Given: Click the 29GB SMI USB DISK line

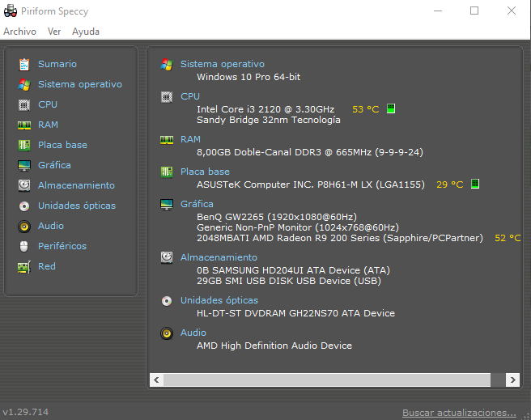Looking at the screenshot, I should coord(289,281).
